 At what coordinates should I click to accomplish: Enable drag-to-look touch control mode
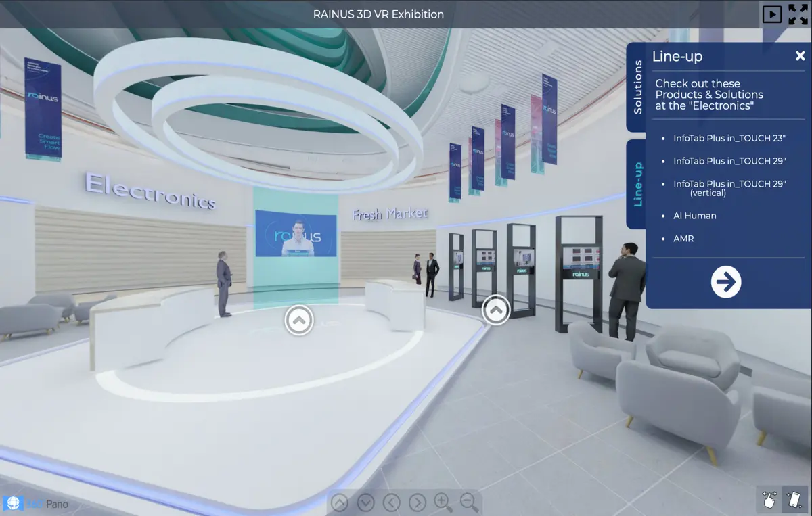coord(769,500)
